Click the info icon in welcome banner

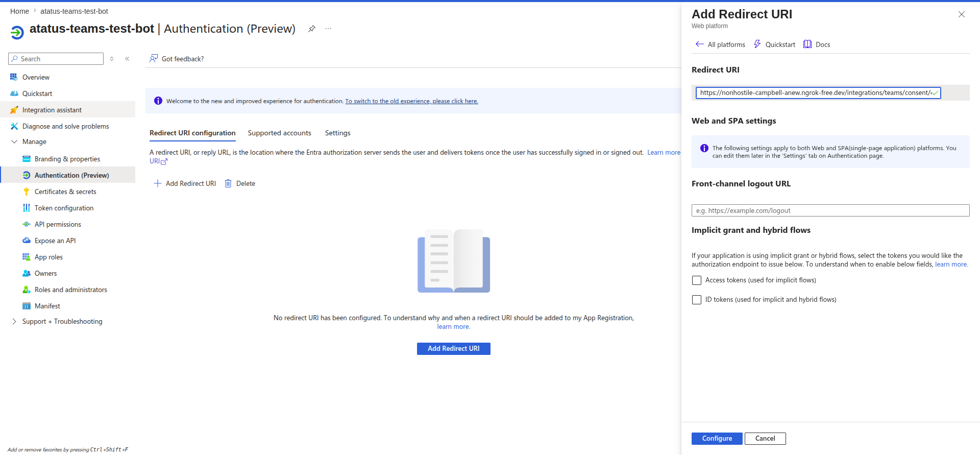pos(158,101)
